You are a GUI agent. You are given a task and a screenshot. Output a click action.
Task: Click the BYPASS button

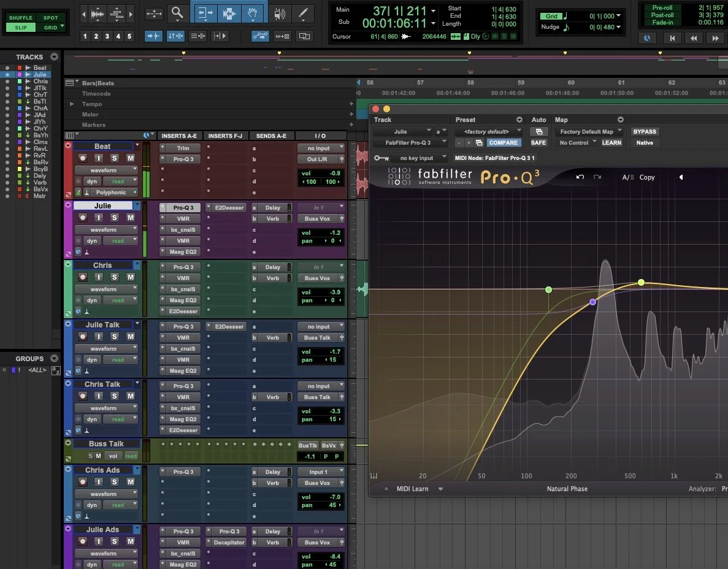click(x=645, y=131)
